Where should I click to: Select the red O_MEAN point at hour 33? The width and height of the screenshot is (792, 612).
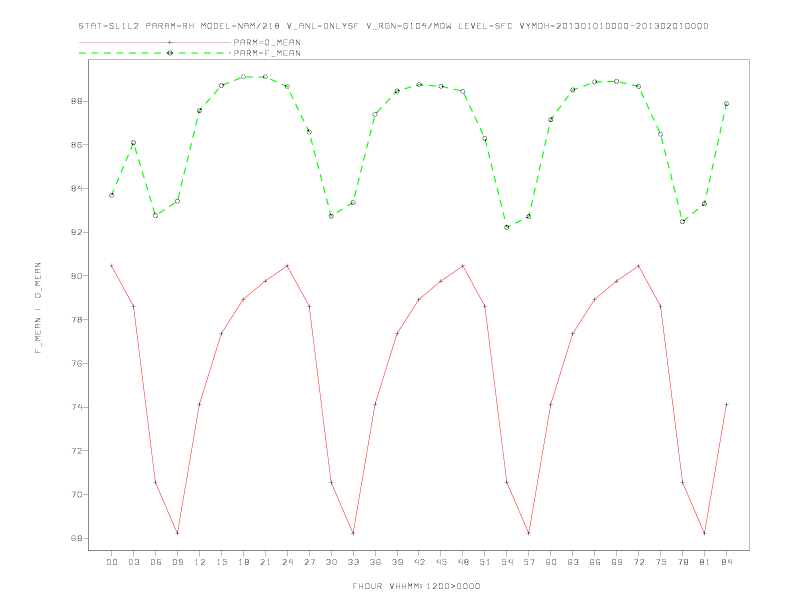pyautogui.click(x=353, y=533)
